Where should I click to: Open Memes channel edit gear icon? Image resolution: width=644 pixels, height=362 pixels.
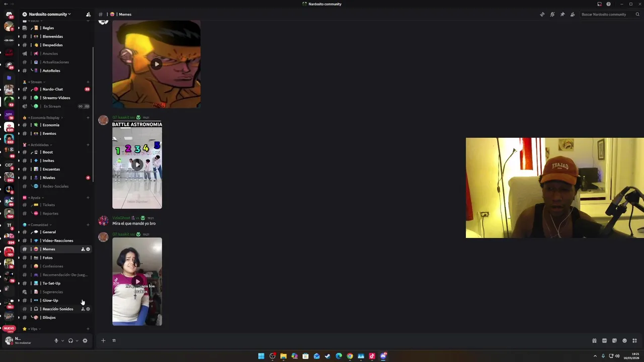pyautogui.click(x=88, y=249)
